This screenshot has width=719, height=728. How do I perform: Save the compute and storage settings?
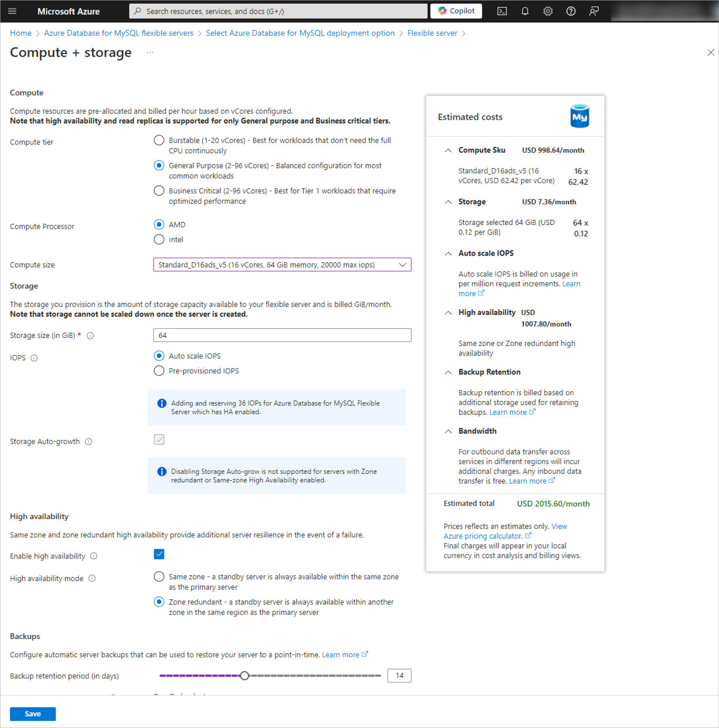pyautogui.click(x=33, y=713)
